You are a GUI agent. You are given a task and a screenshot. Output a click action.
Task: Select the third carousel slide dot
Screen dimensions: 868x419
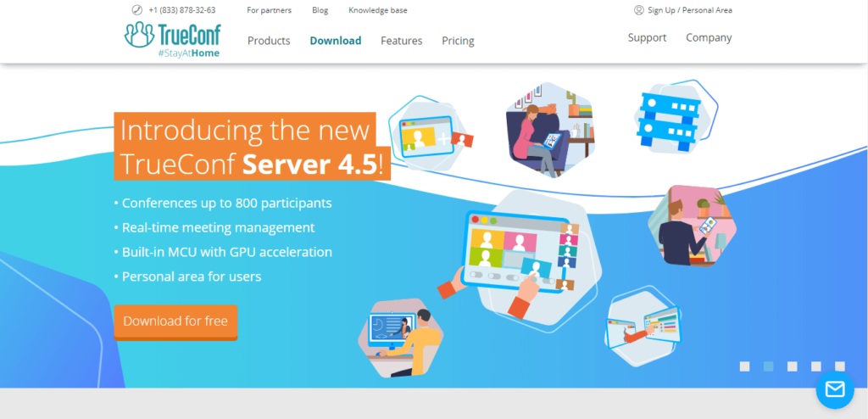[793, 366]
